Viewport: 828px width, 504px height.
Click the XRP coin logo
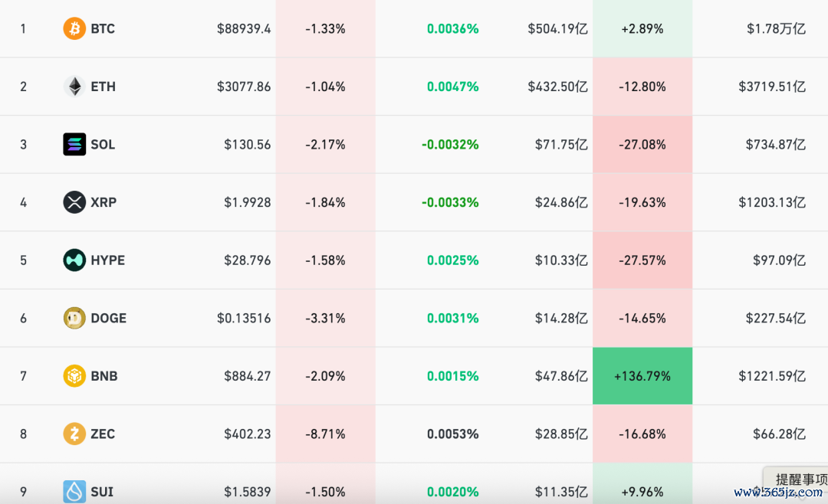pos(74,202)
